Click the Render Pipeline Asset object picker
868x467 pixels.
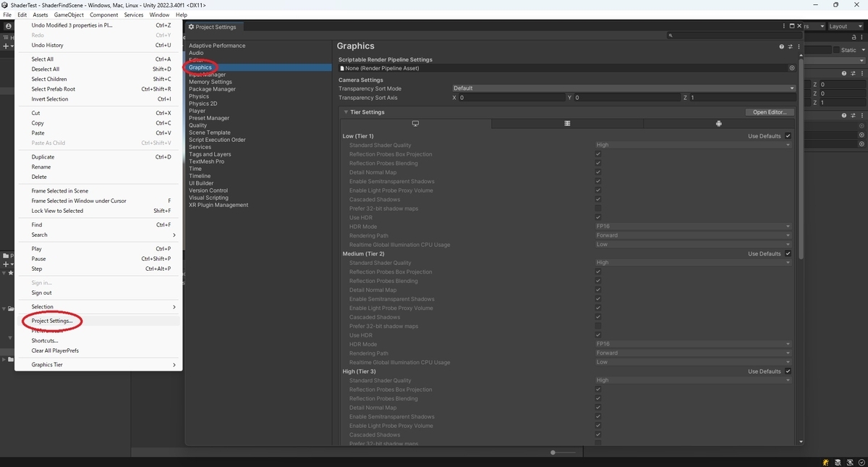pyautogui.click(x=792, y=67)
